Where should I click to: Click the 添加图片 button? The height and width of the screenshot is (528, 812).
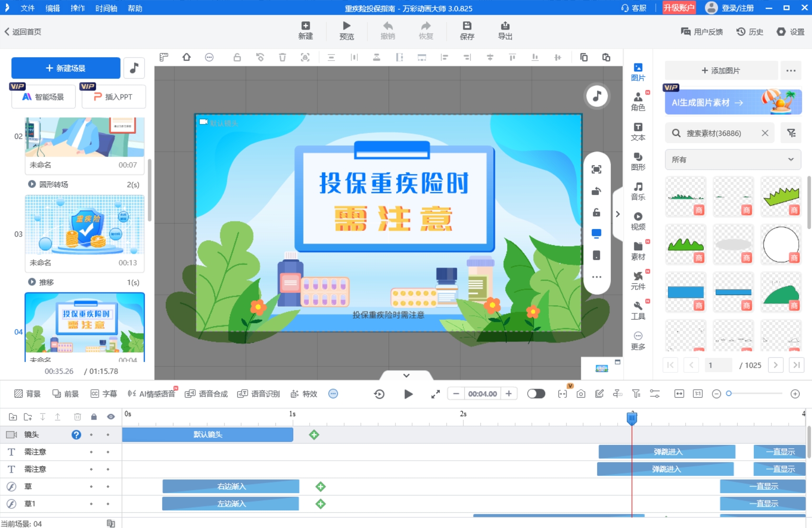[x=721, y=71]
